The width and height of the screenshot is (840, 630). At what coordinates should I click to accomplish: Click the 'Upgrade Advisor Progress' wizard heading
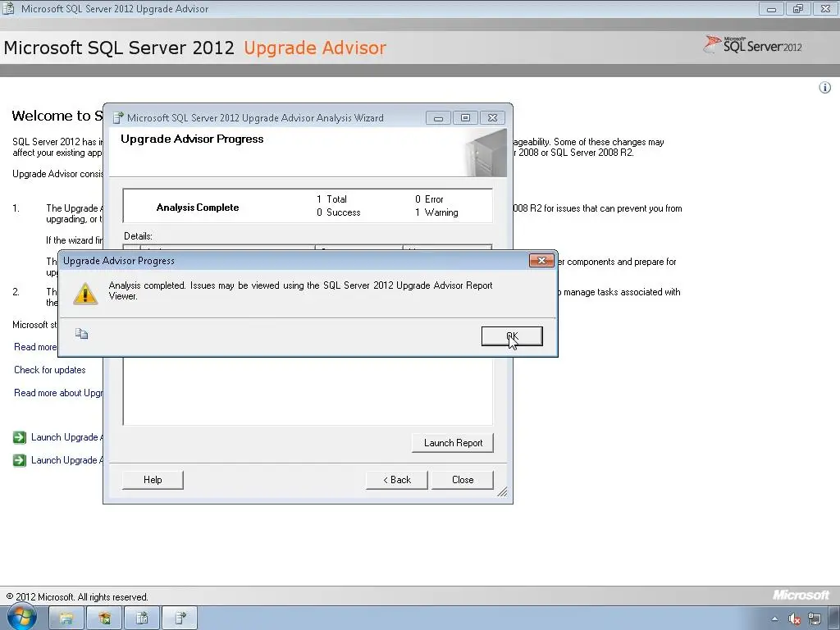pyautogui.click(x=192, y=139)
